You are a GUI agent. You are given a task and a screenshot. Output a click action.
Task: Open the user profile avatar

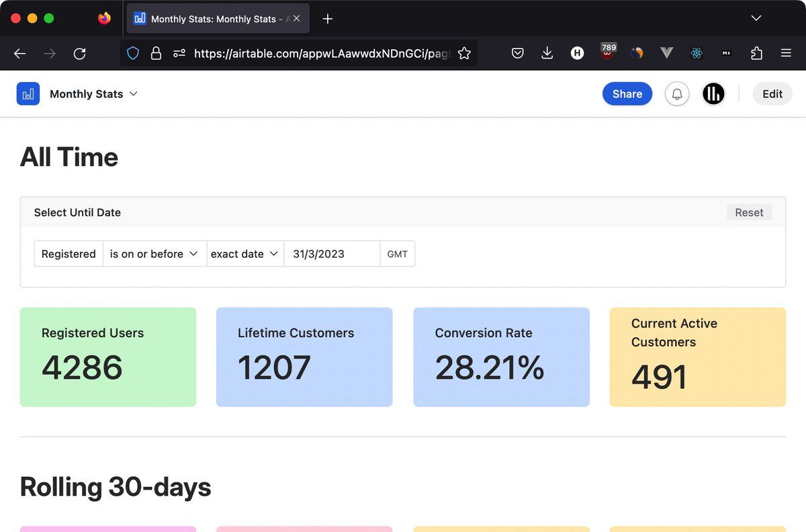[713, 94]
